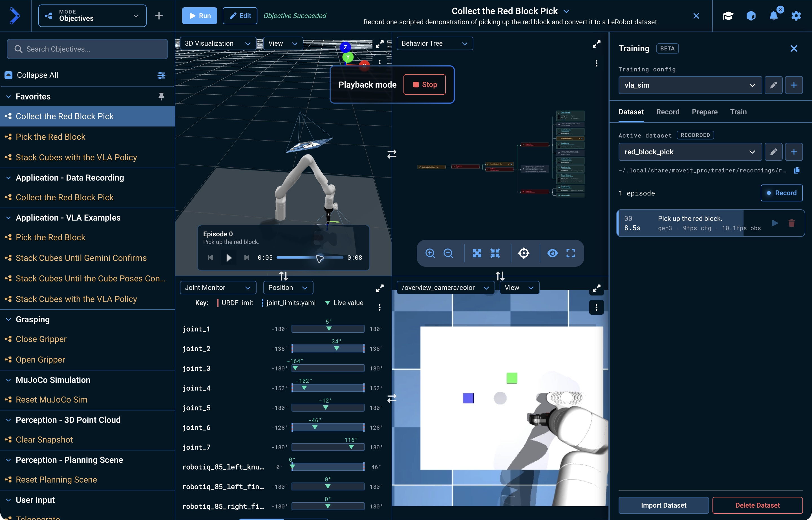Image resolution: width=812 pixels, height=520 pixels.
Task: Center the behavior tree with crosshair icon
Action: (x=524, y=253)
